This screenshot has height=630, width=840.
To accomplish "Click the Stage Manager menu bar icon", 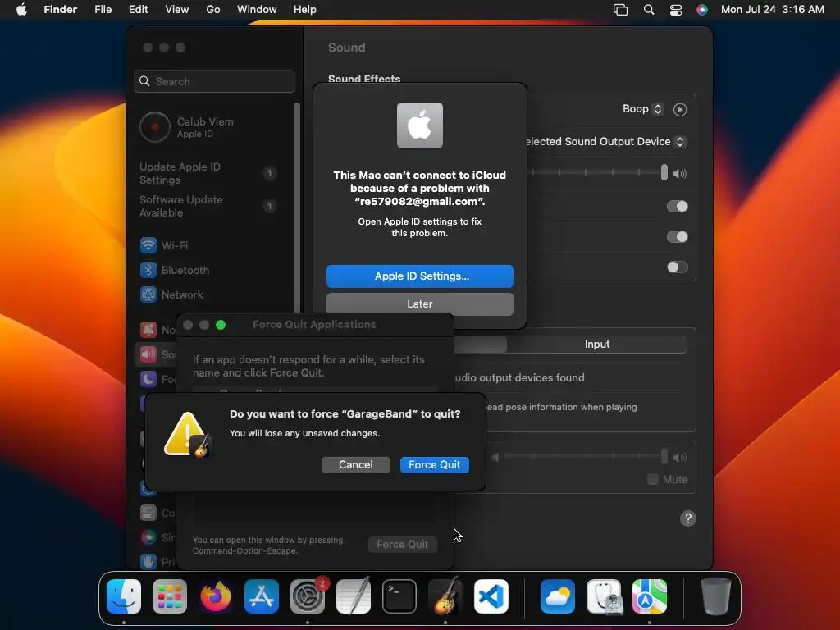I will (x=620, y=10).
